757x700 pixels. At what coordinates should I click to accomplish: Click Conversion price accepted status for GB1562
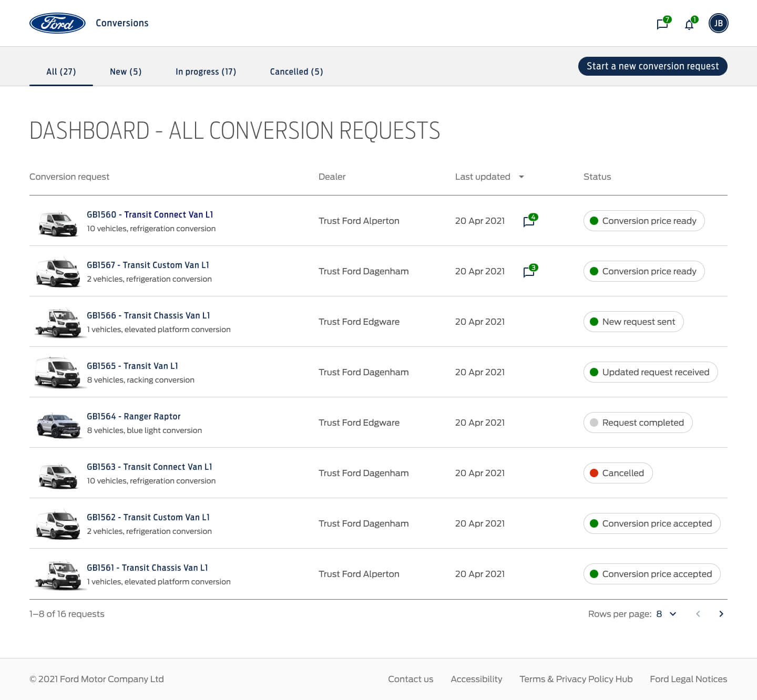click(x=652, y=523)
